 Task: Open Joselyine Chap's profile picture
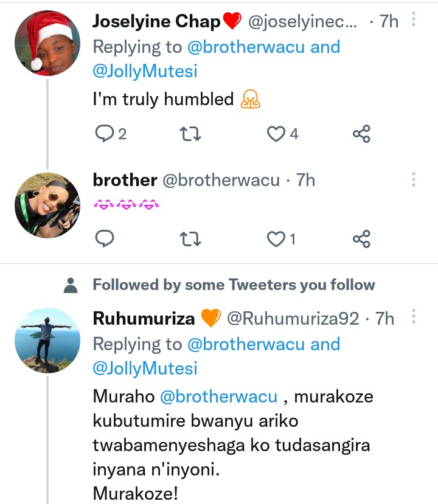[47, 43]
